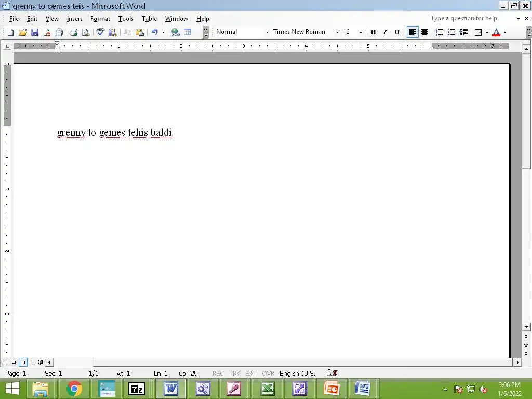
Task: Toggle Underline formatting
Action: pyautogui.click(x=397, y=32)
